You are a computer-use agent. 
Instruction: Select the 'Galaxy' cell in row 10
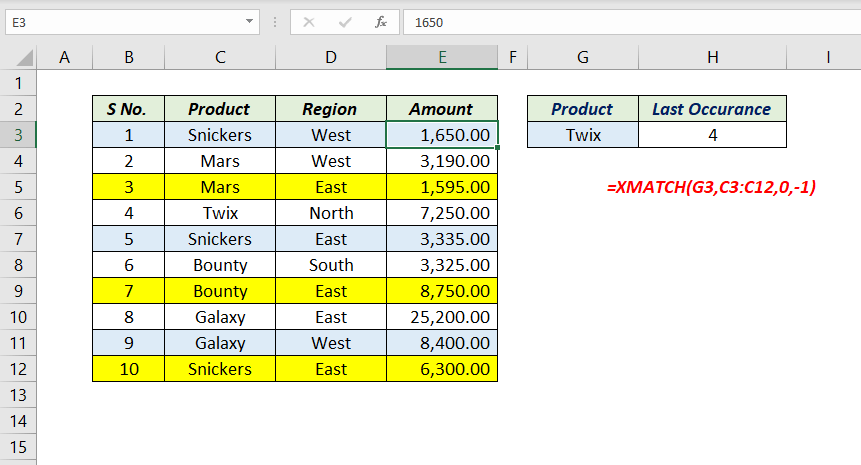220,317
